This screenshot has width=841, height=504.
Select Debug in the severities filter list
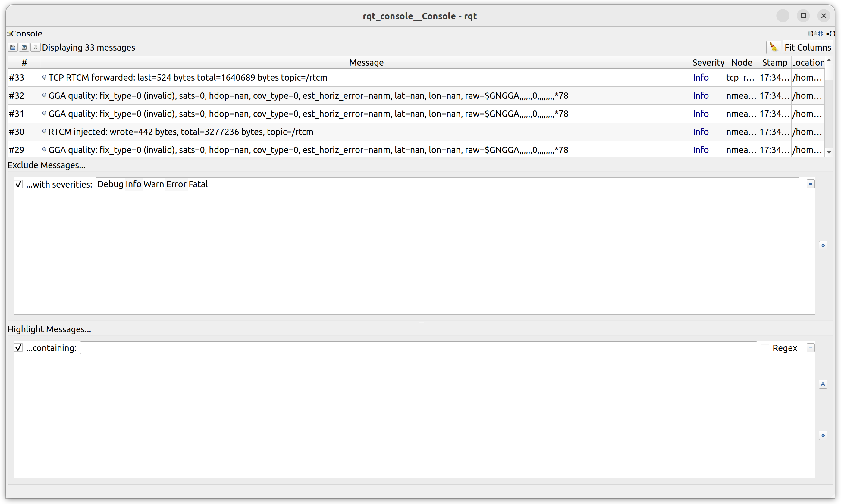point(110,184)
